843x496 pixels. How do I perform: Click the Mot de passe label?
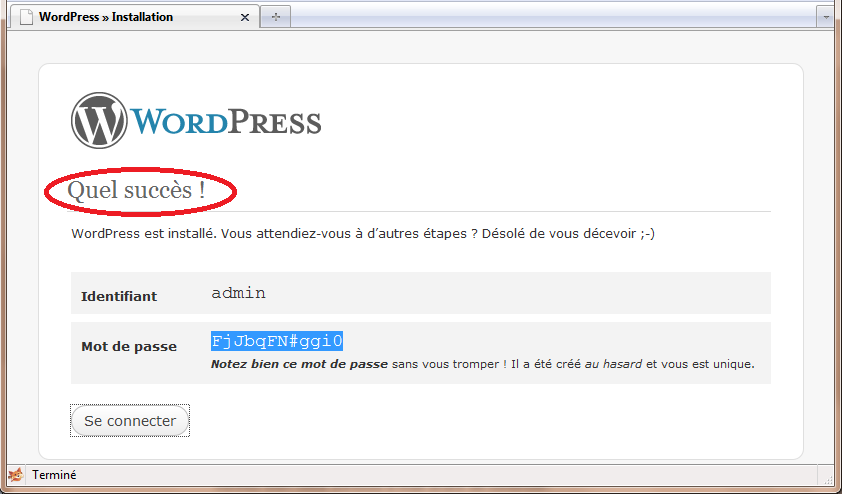129,347
